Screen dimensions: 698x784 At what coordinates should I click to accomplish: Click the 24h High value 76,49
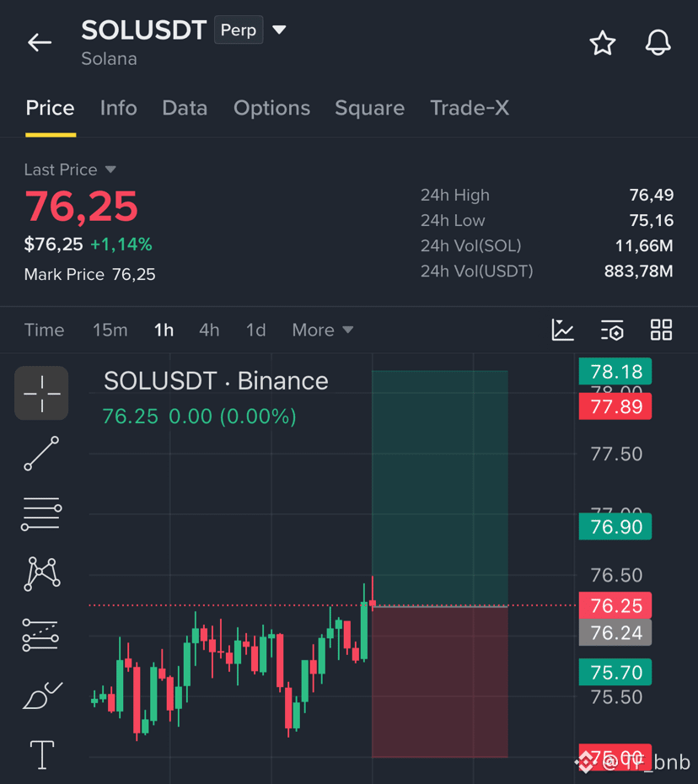[651, 195]
